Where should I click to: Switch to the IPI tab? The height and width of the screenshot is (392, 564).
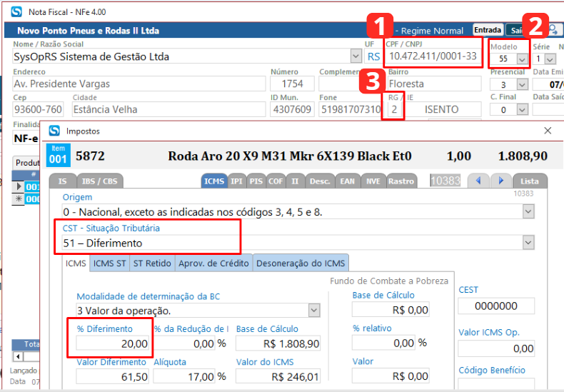237,181
